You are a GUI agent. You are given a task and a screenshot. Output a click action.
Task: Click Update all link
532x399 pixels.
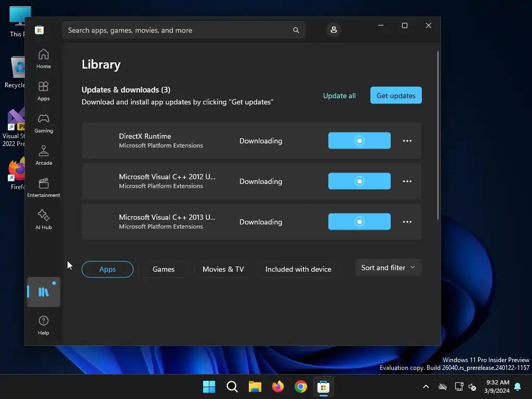click(x=339, y=96)
